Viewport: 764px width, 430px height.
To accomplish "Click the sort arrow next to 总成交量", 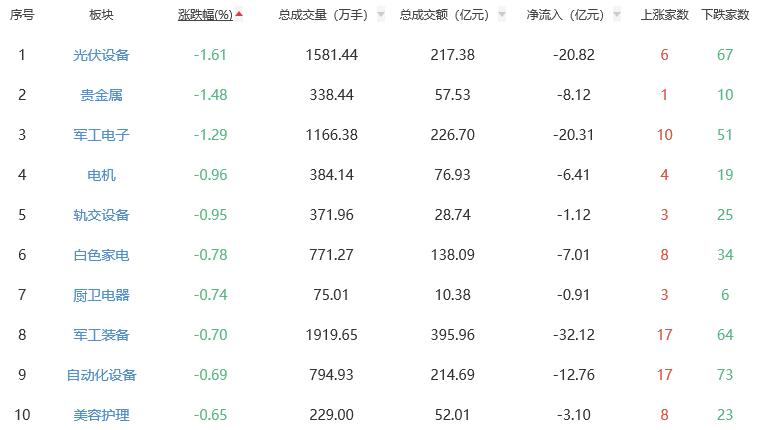I will tap(380, 15).
